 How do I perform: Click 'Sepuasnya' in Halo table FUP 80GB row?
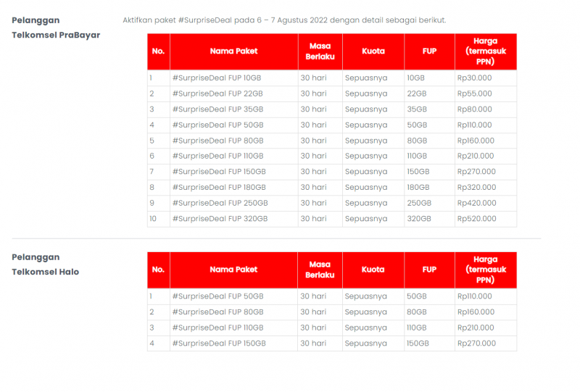pyautogui.click(x=366, y=312)
